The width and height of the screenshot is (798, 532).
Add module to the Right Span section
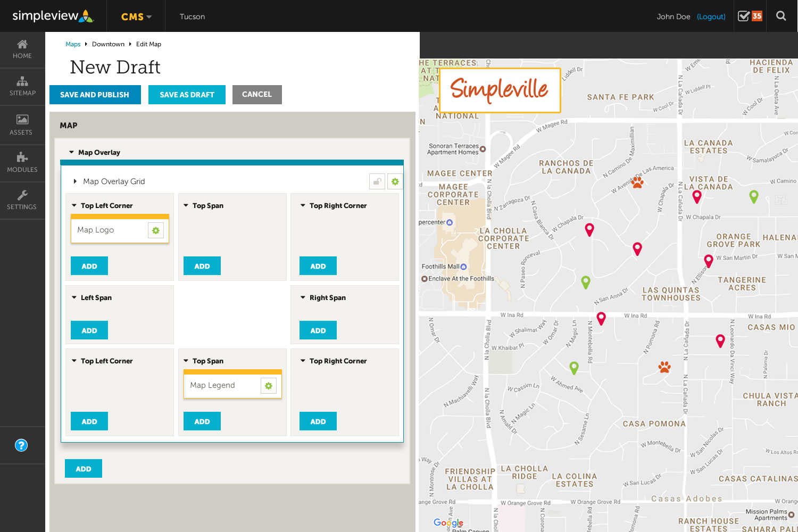pos(318,330)
